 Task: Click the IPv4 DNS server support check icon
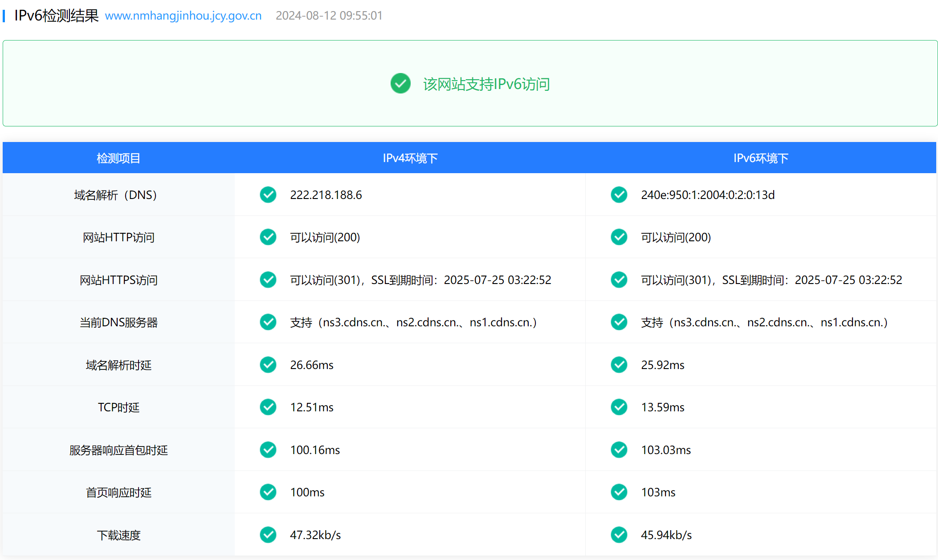click(x=268, y=322)
